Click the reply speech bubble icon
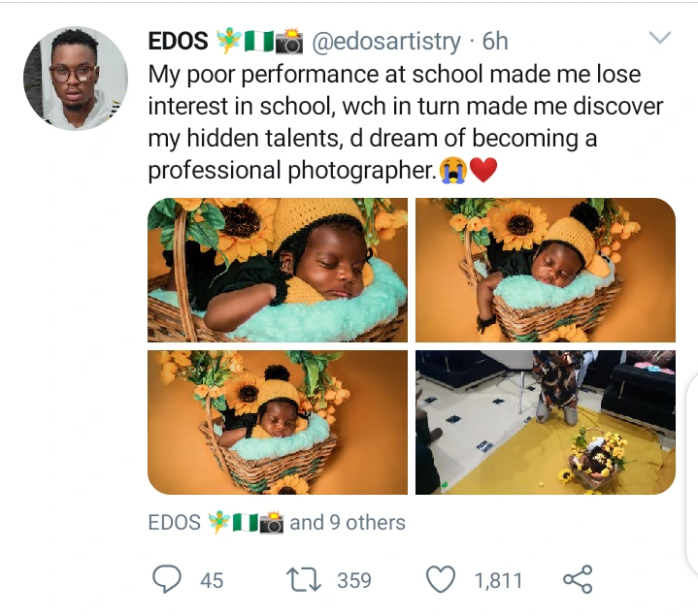The height and width of the screenshot is (616, 698). click(168, 579)
